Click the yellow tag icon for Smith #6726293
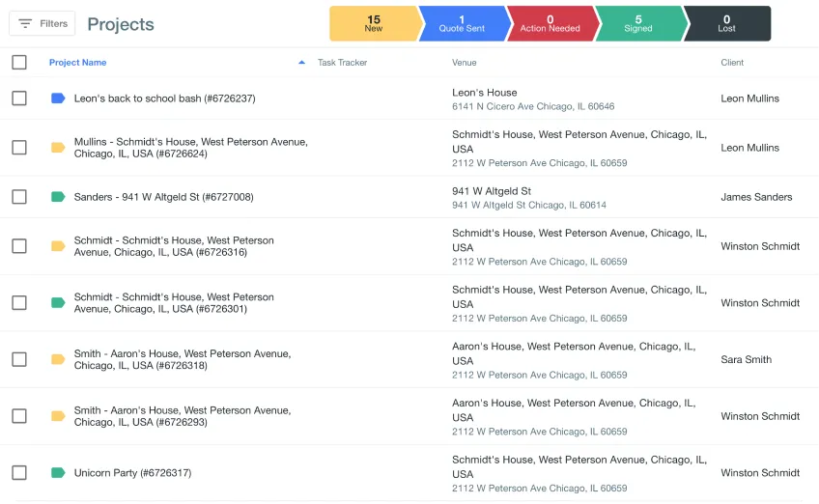 (x=58, y=416)
